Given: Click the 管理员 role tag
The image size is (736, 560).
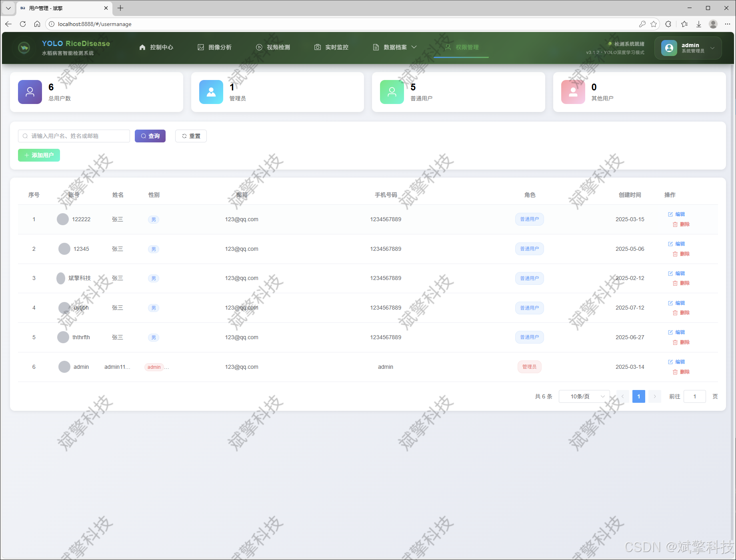Looking at the screenshot, I should [x=529, y=367].
